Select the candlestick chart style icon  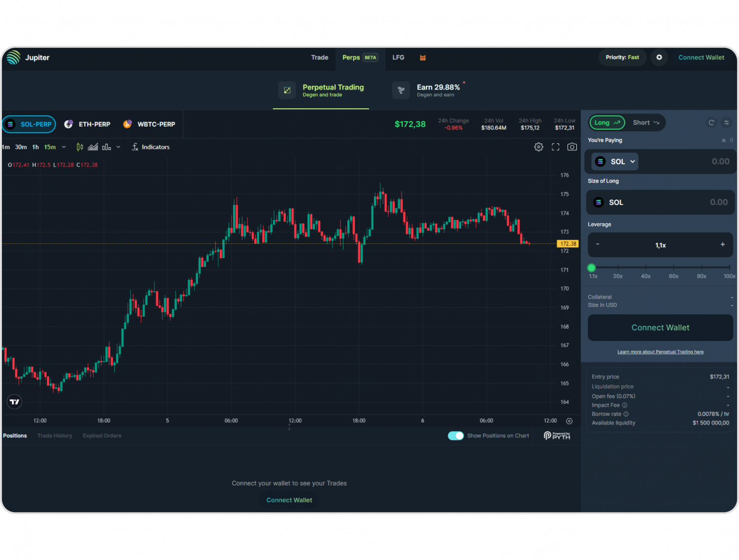(80, 147)
